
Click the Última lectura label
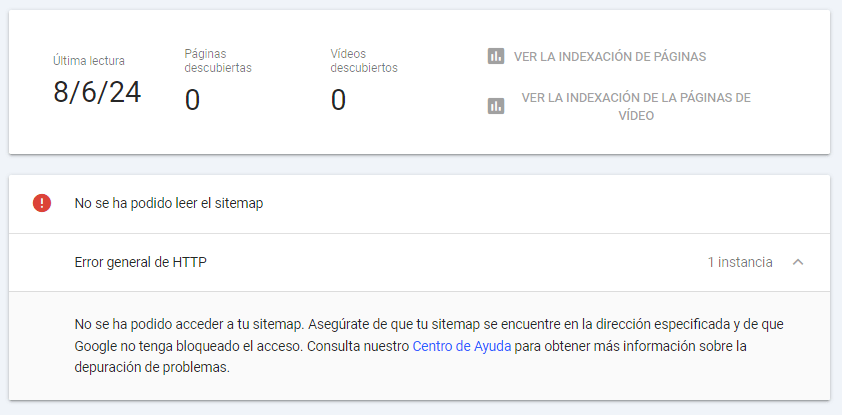point(89,61)
